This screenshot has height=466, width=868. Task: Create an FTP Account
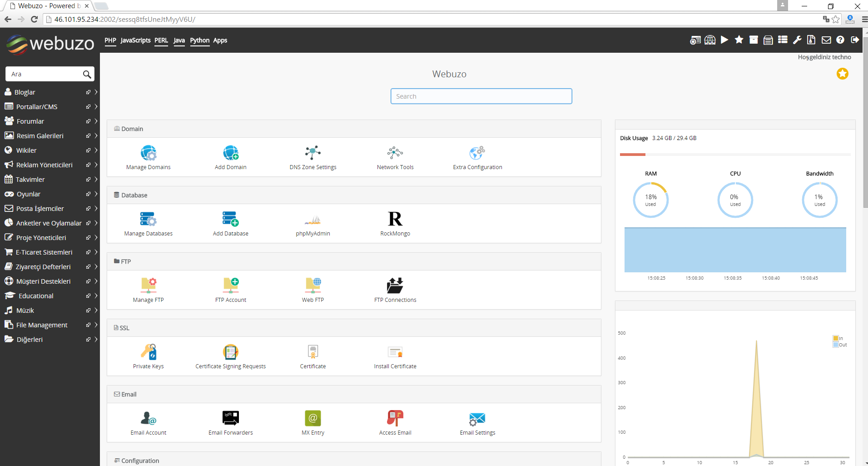tap(231, 290)
